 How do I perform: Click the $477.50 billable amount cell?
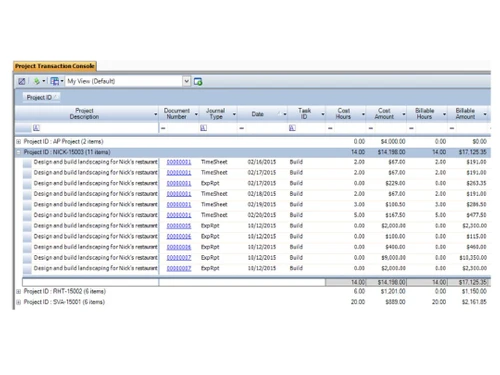pyautogui.click(x=476, y=215)
